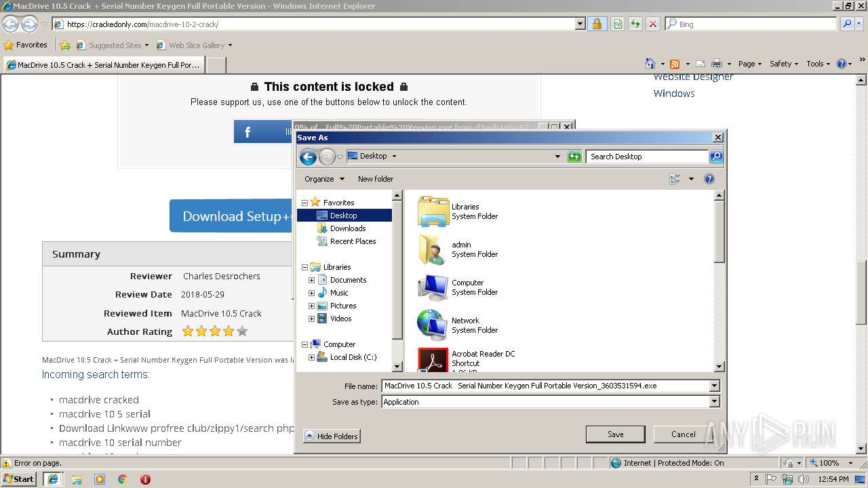Open the Favorites menu in IE
Viewport: 868px width, 488px height.
click(26, 45)
